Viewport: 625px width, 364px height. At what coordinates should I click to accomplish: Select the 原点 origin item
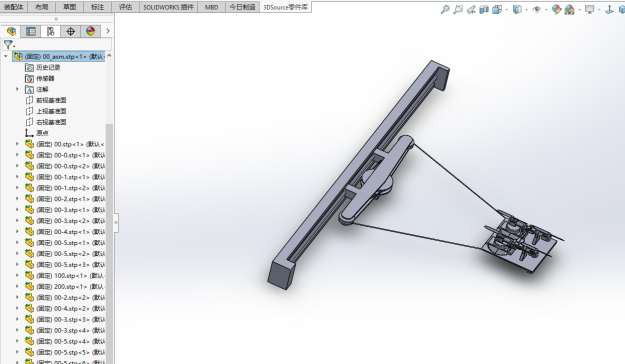coord(42,133)
